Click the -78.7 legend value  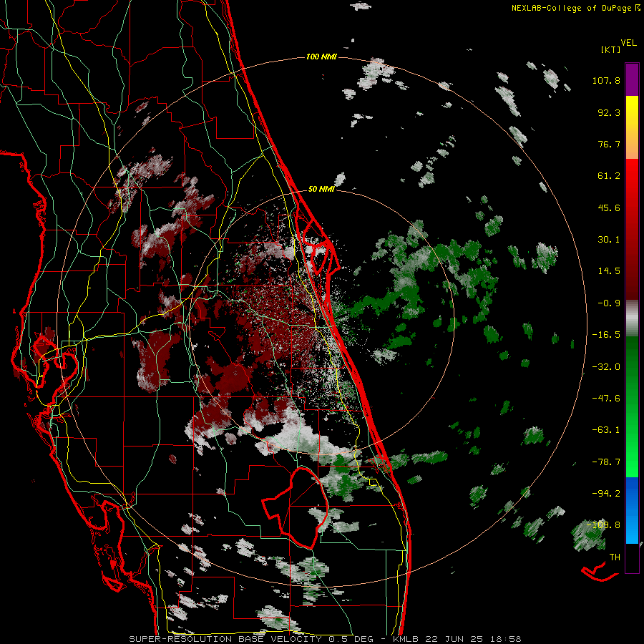pos(606,462)
